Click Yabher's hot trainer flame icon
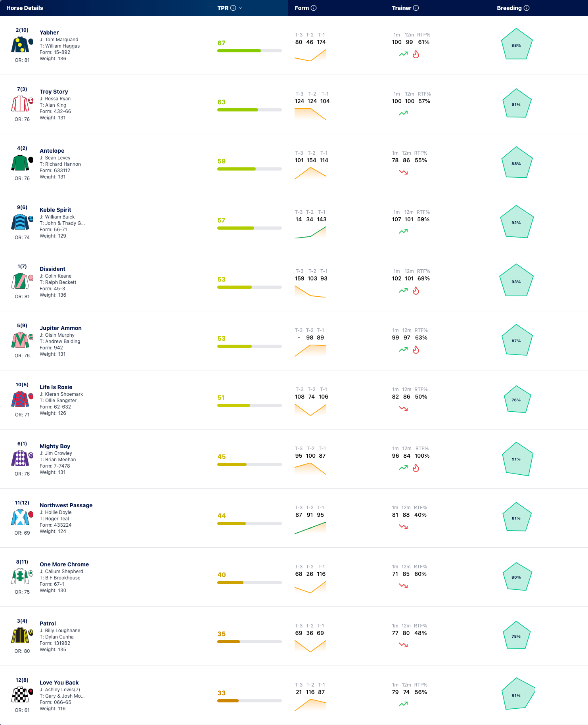The image size is (588, 725). point(416,54)
